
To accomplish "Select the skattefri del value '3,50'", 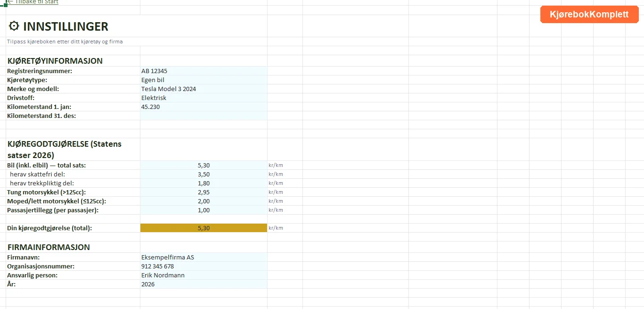I will (204, 175).
